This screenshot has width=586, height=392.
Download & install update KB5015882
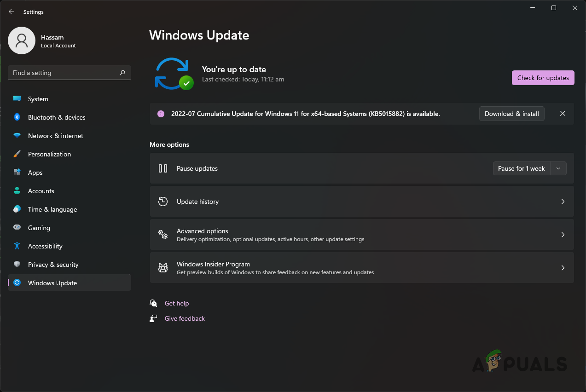click(x=511, y=114)
